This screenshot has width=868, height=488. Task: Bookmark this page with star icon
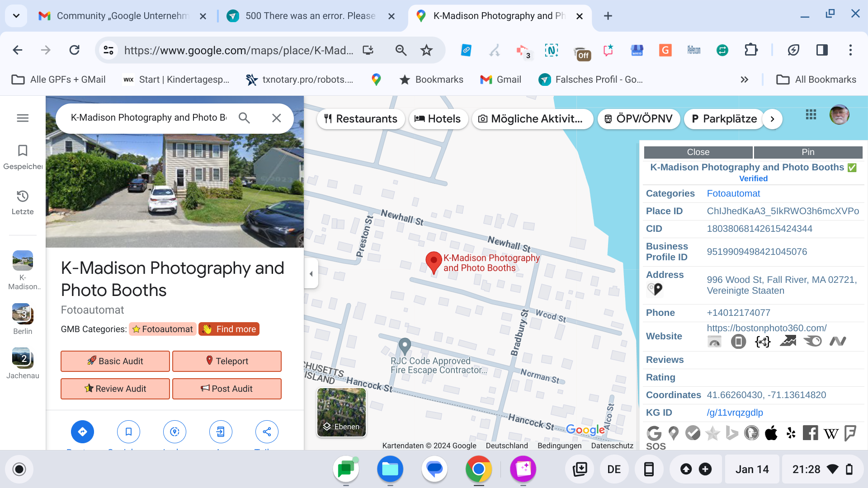coord(426,50)
